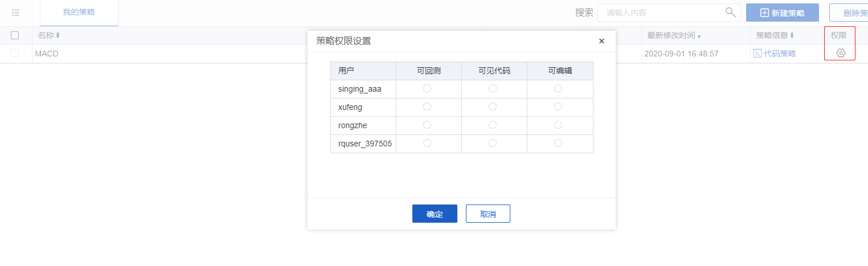Image resolution: width=868 pixels, height=266 pixels.
Task: Click the search magnifier icon
Action: click(x=730, y=12)
